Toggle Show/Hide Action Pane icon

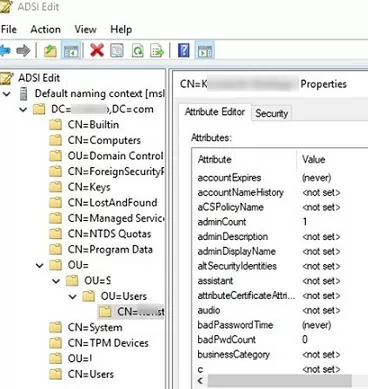click(204, 51)
